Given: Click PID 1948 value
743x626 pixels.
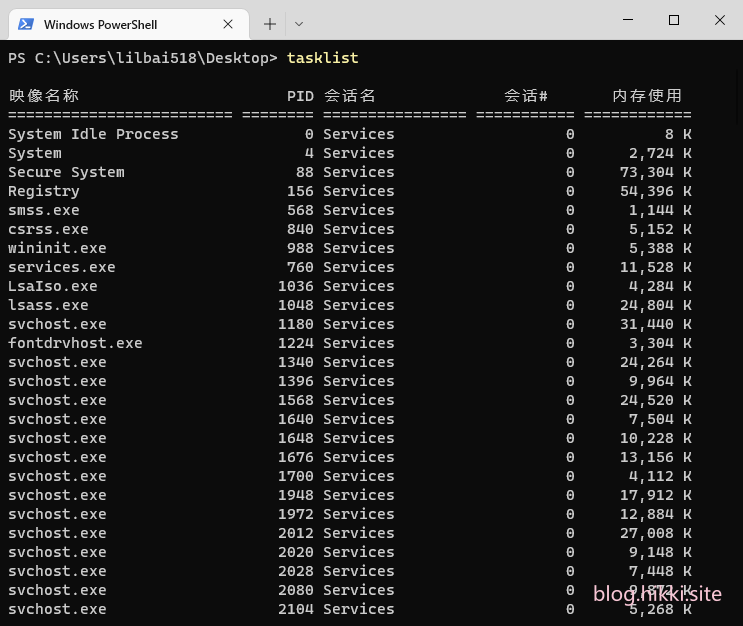Looking at the screenshot, I should (296, 495).
